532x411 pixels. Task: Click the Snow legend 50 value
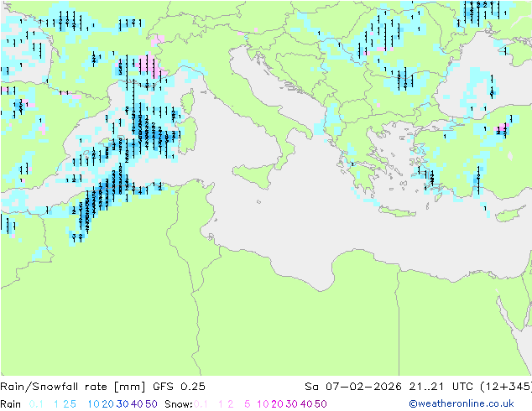pos(321,404)
